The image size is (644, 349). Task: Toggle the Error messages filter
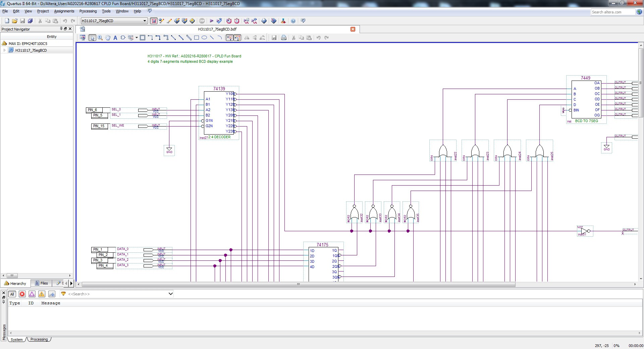pos(22,294)
